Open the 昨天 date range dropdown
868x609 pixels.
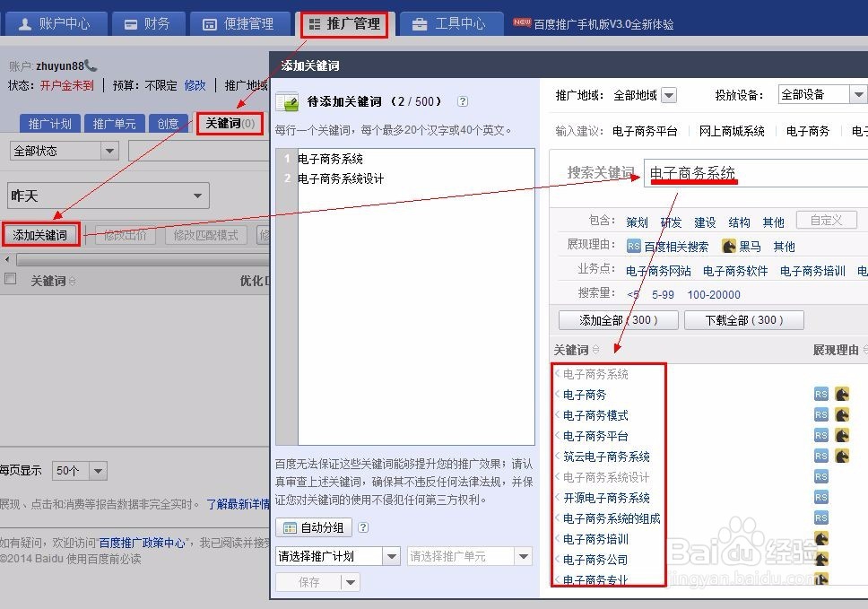(x=108, y=196)
